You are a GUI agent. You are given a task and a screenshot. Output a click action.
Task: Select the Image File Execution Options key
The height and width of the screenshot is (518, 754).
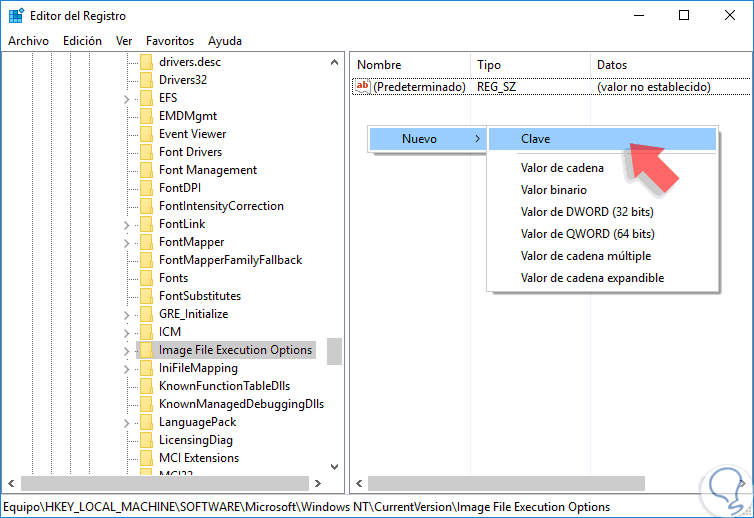coord(235,350)
